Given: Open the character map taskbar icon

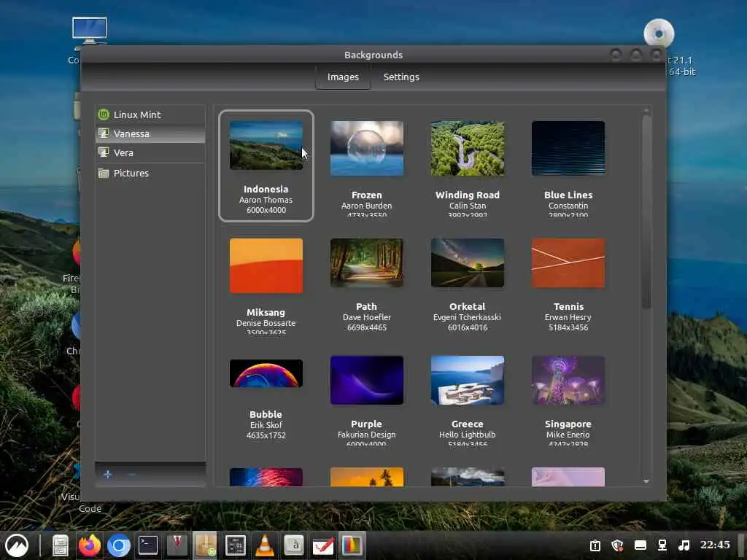Looking at the screenshot, I should [x=294, y=545].
